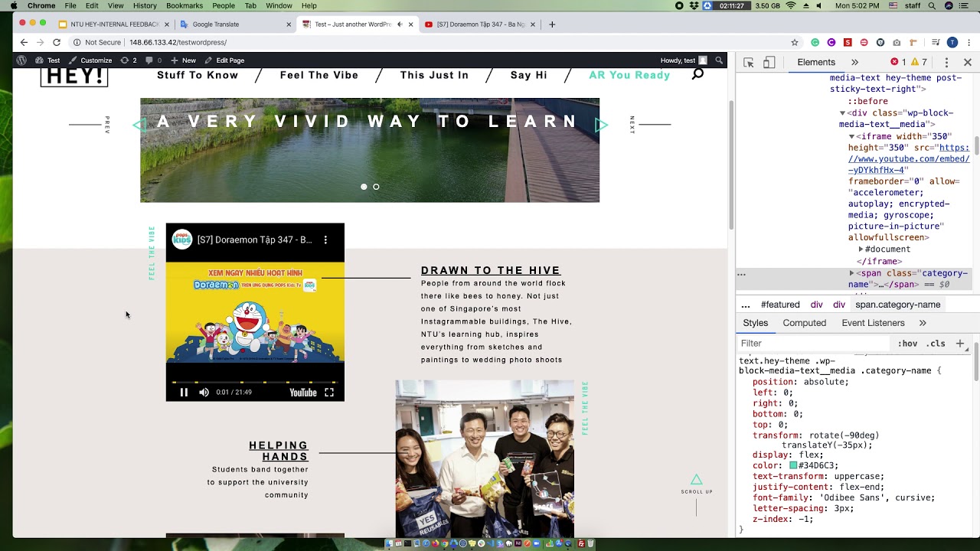Viewport: 980px width, 551px height.
Task: Open the YouTube video more options menu
Action: click(x=325, y=240)
